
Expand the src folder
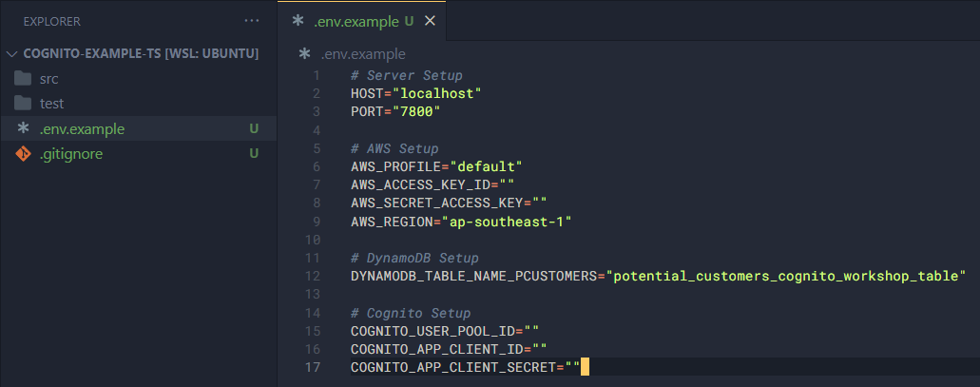pos(49,78)
